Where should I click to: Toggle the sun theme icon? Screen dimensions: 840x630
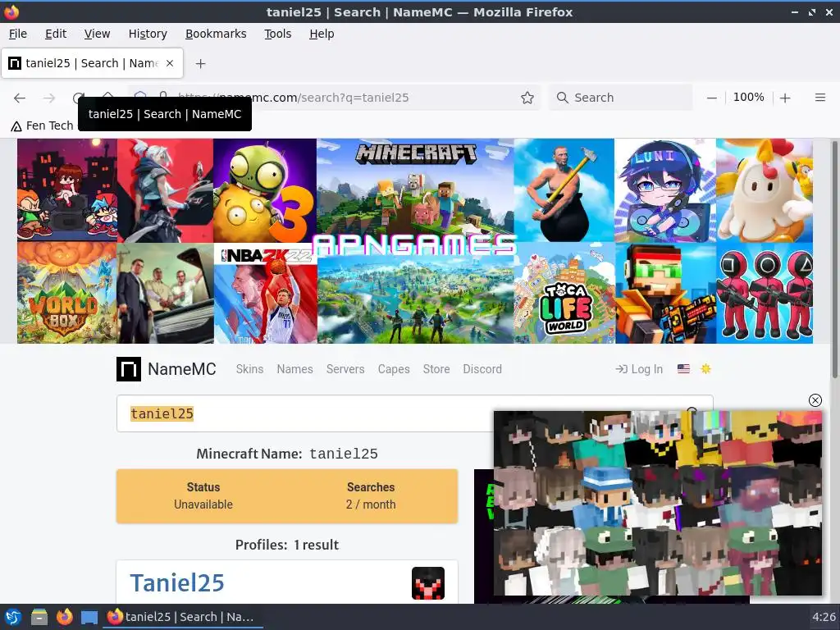pyautogui.click(x=705, y=368)
